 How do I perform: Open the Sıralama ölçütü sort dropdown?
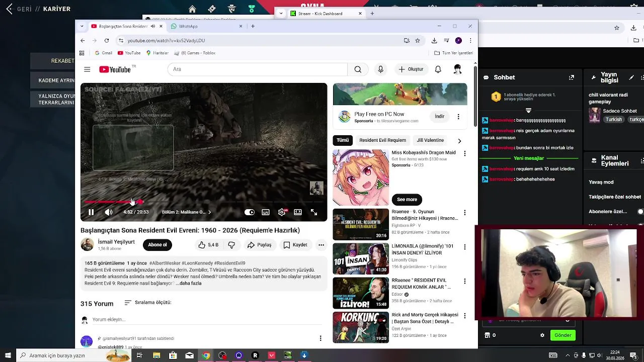point(148,303)
